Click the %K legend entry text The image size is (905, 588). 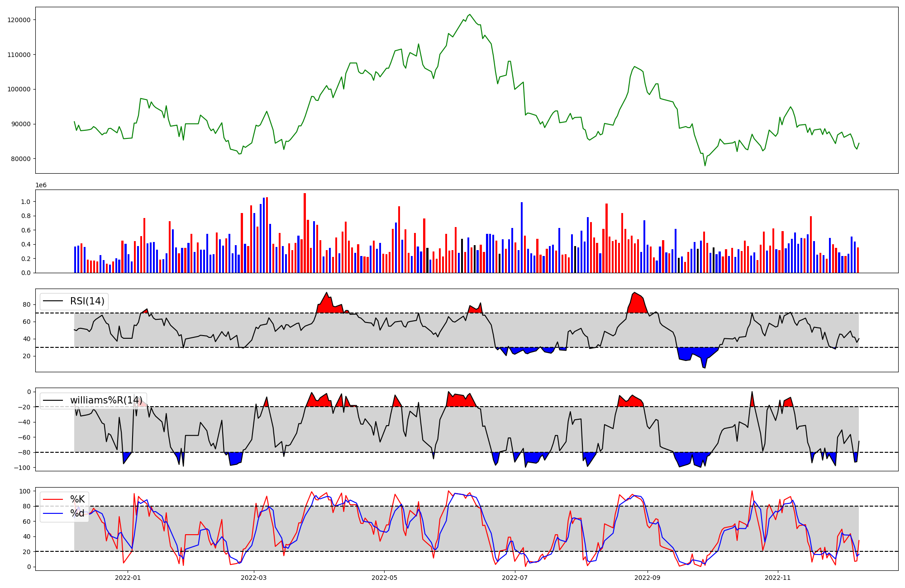tap(77, 499)
